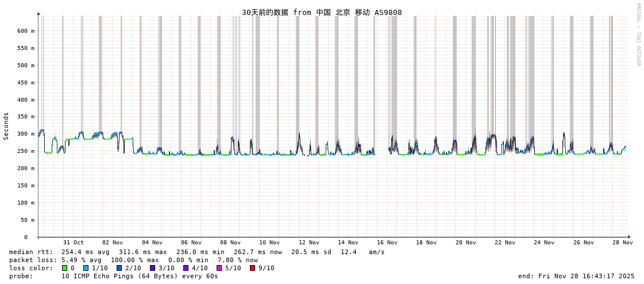
Task: Click the 31 Oct date label
Action: coord(73,243)
